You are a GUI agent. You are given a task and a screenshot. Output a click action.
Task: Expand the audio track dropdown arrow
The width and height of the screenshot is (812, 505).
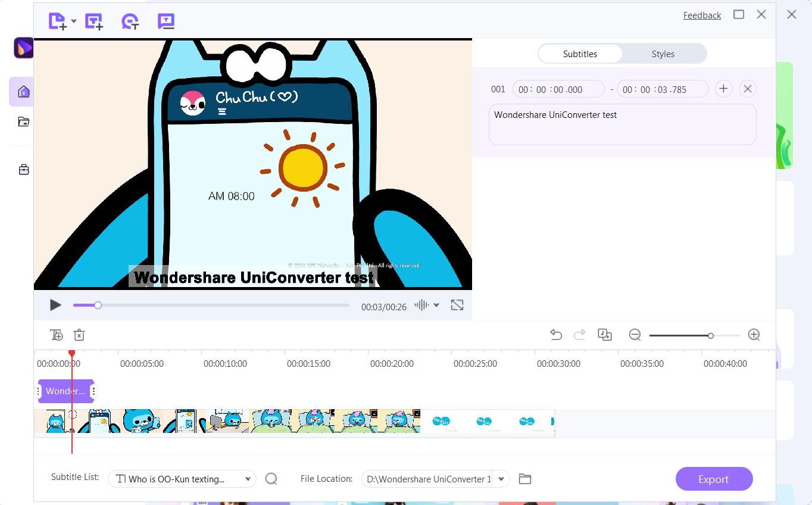click(436, 305)
